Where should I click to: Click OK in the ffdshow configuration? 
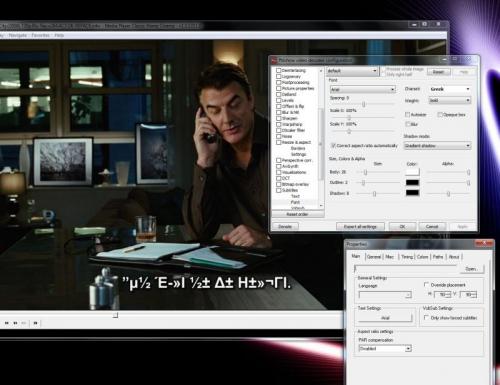coord(402,227)
